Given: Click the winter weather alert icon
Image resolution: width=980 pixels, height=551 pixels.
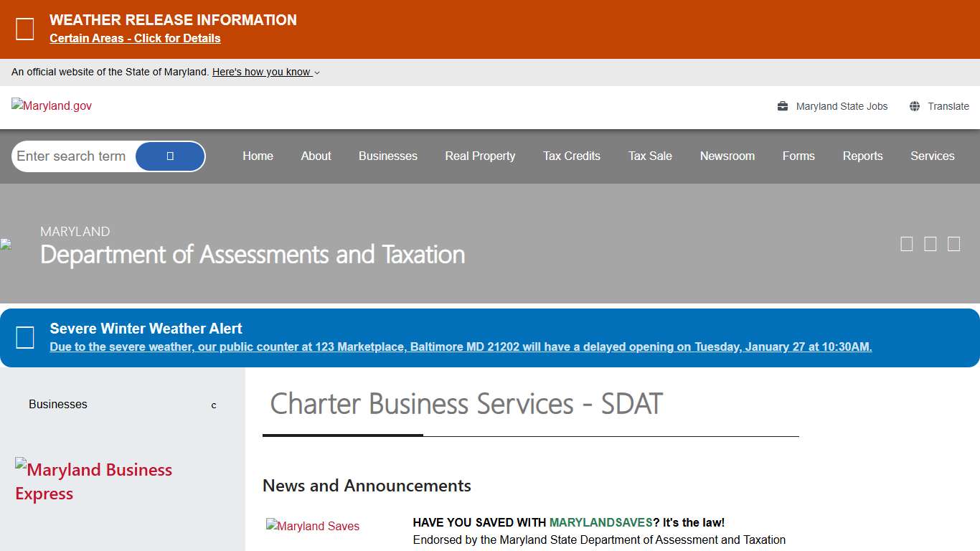Looking at the screenshot, I should pos(26,337).
